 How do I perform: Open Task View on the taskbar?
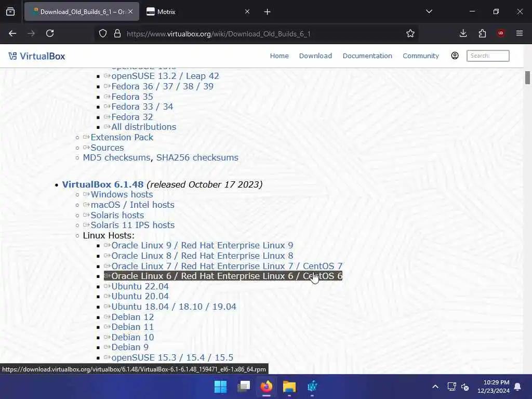pos(244,387)
